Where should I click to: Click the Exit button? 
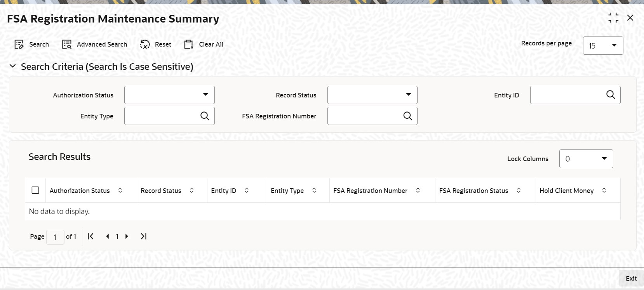pos(631,278)
